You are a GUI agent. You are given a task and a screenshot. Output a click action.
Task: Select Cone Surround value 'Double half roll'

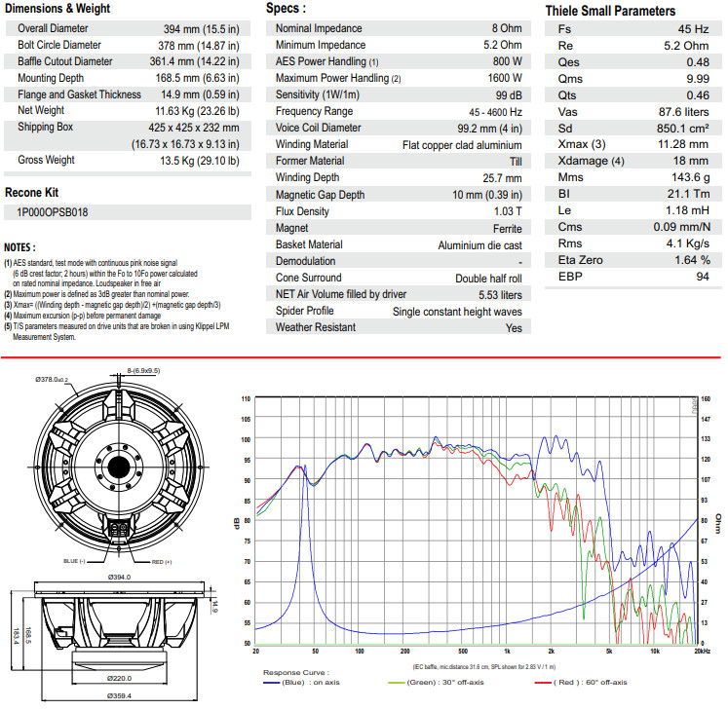point(488,279)
